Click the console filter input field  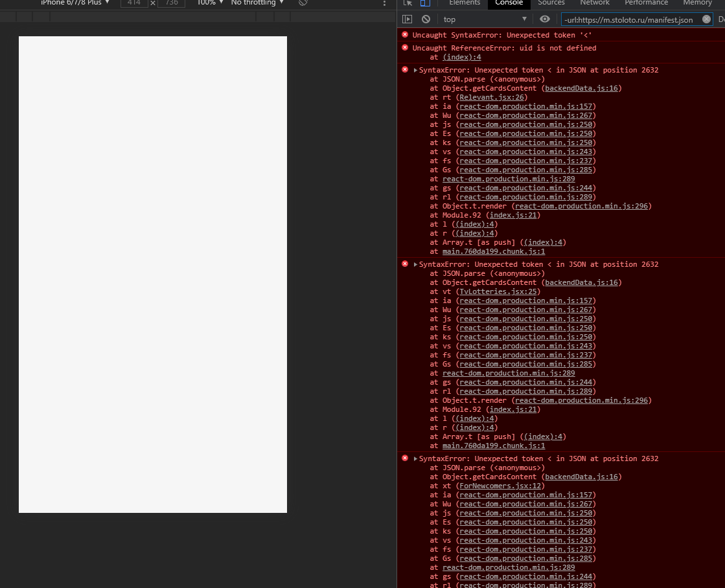coord(628,19)
